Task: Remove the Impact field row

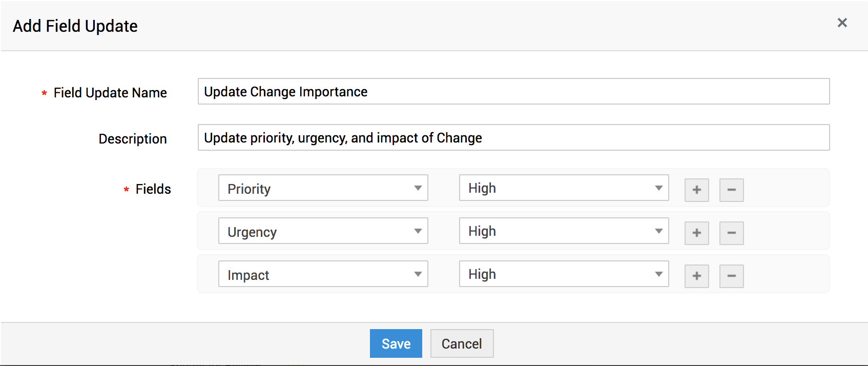Action: (x=731, y=276)
